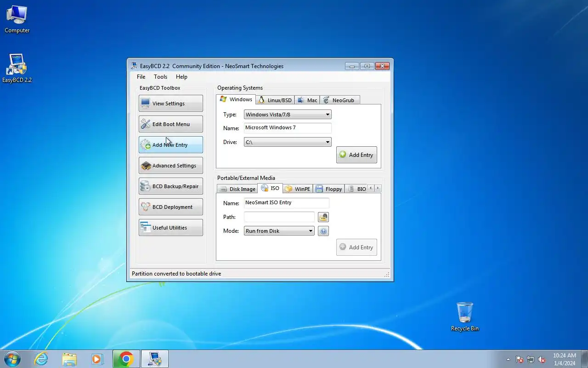Open View Settings in the toolbox
The image size is (588, 368).
click(x=170, y=103)
